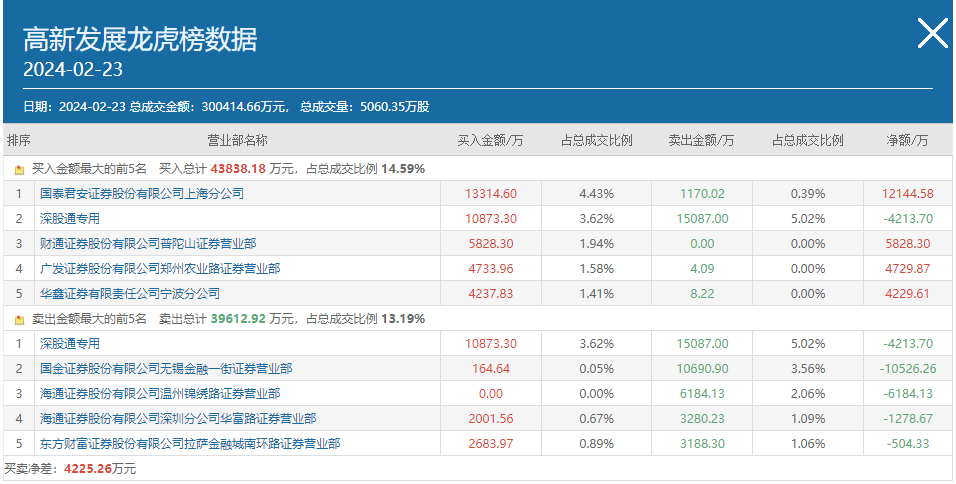The height and width of the screenshot is (484, 956).
Task: Select buy amount 2683.97
Action: coord(491,444)
